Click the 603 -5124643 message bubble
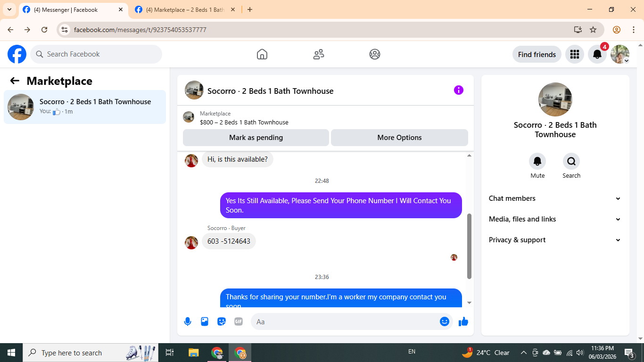Viewport: 644px width, 362px height. (229, 241)
